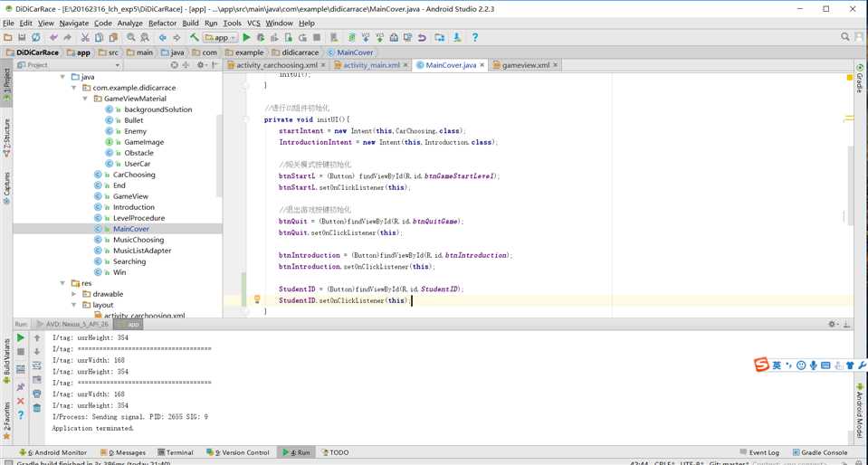868x465 pixels.
Task: Open the Messages tool window
Action: click(x=123, y=452)
